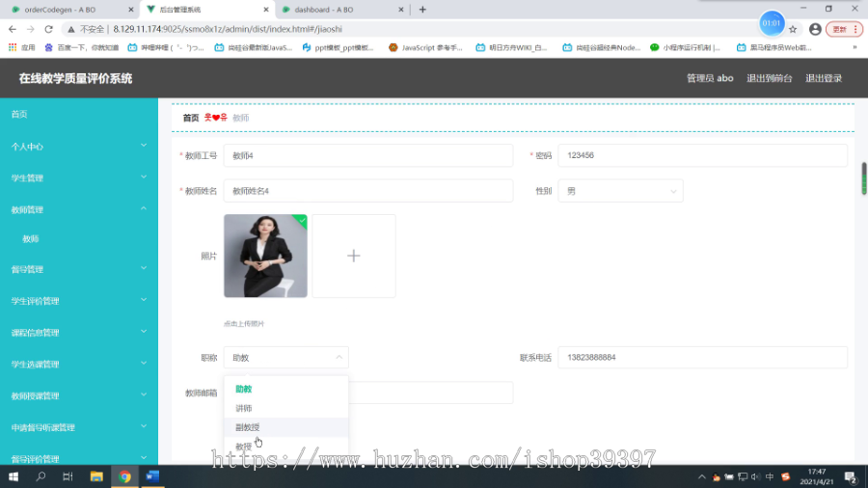Open Task View on taskbar
The height and width of the screenshot is (488, 868).
click(x=68, y=476)
